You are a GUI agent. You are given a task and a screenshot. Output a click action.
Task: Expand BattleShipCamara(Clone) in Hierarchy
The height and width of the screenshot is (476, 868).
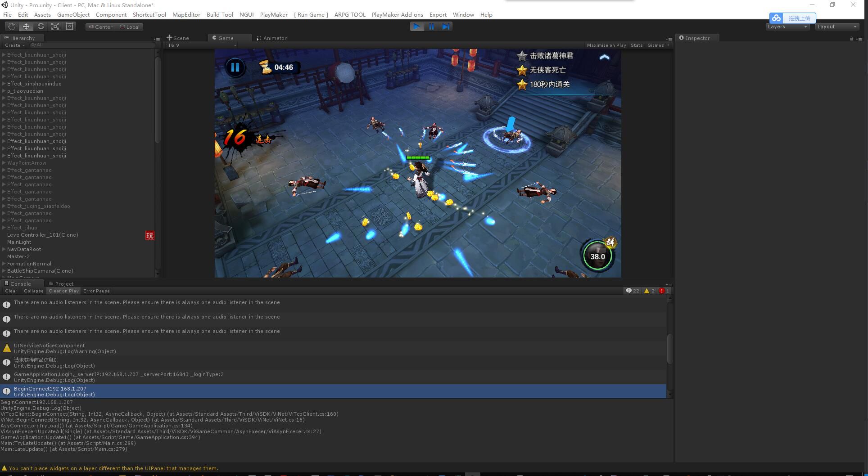pos(4,271)
